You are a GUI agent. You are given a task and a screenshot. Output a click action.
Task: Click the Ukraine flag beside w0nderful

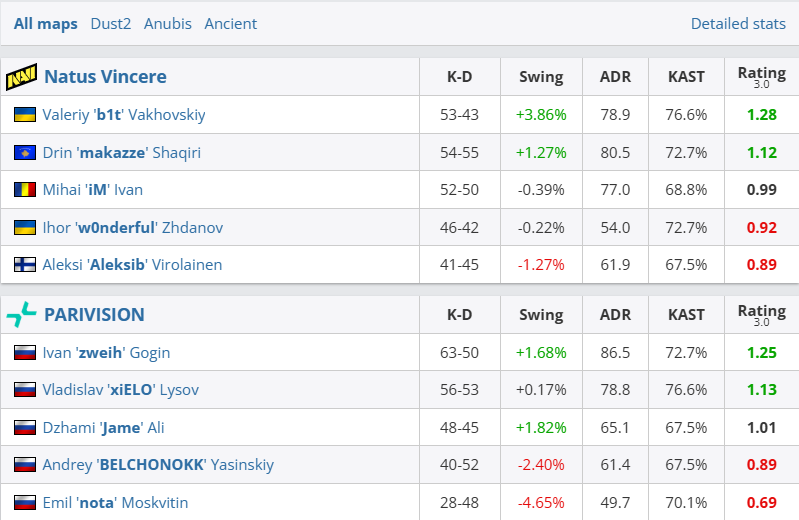point(25,228)
